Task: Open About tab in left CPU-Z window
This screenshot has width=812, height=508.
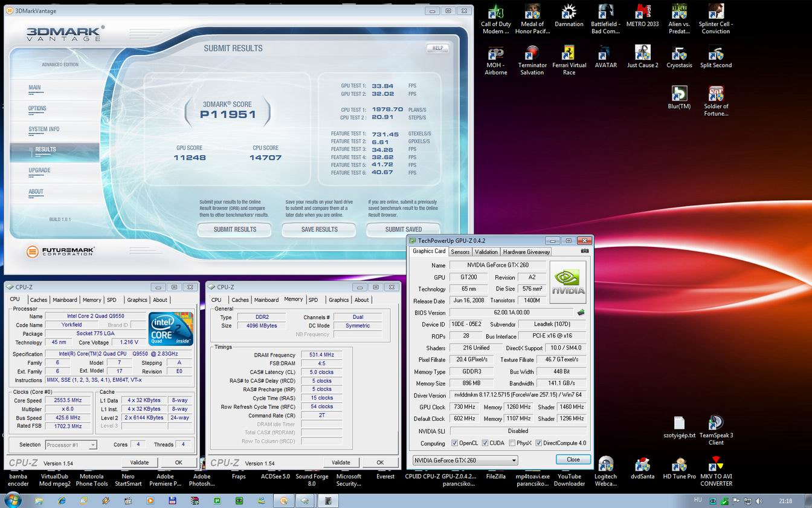Action: click(160, 300)
